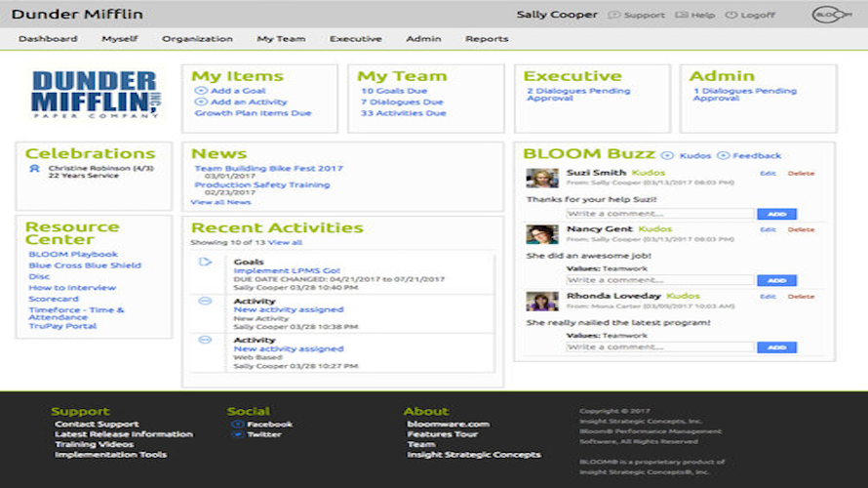Open the Dunder Mifflin Paper Company logo
The image size is (868, 488).
click(96, 94)
